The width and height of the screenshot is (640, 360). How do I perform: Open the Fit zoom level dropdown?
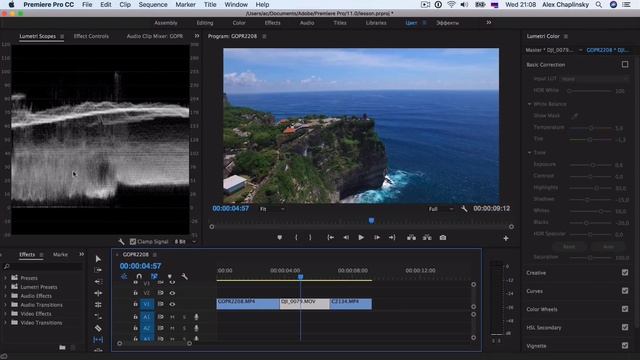[272, 209]
